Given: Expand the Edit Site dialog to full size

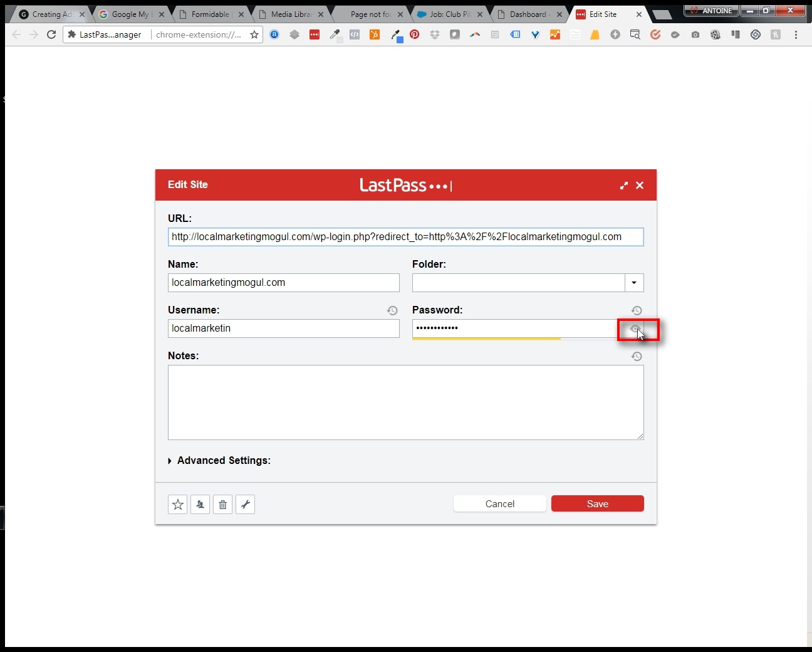Looking at the screenshot, I should pos(624,186).
